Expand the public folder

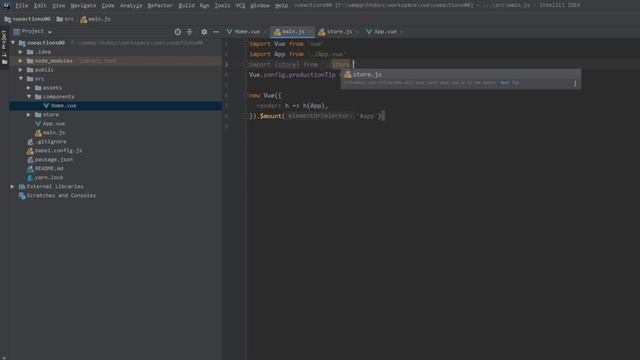coord(21,70)
